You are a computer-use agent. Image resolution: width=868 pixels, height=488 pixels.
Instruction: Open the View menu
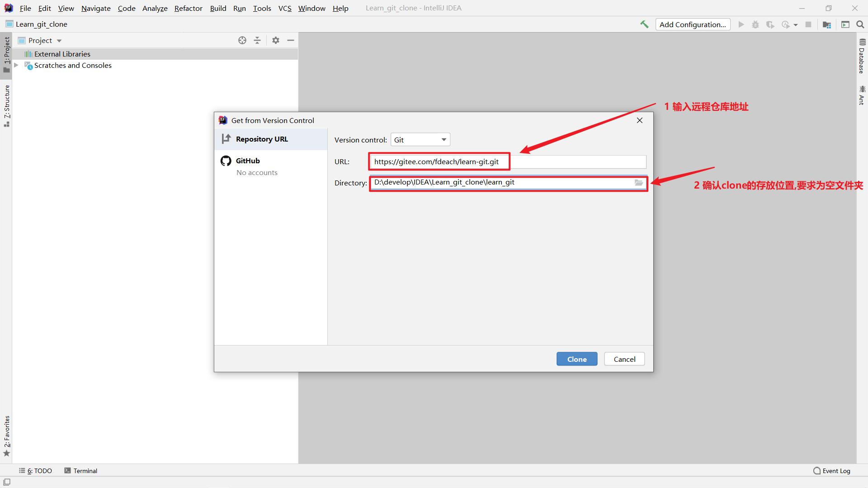[66, 8]
